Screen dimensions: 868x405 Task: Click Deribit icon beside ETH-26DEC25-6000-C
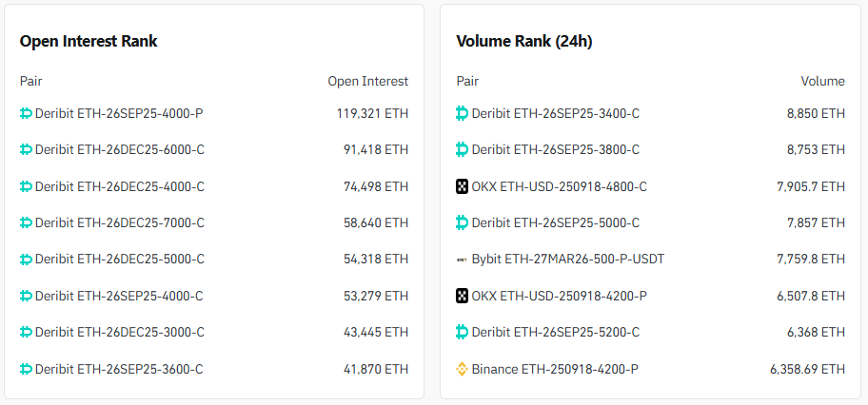pyautogui.click(x=26, y=149)
